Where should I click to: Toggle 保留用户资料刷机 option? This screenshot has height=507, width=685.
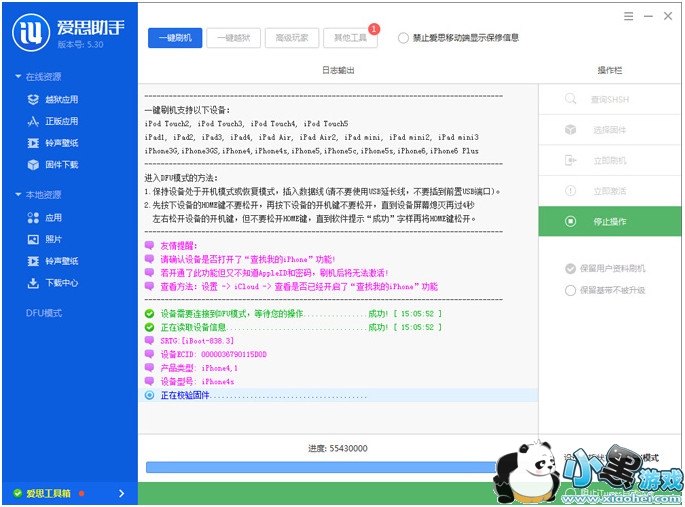tap(571, 269)
